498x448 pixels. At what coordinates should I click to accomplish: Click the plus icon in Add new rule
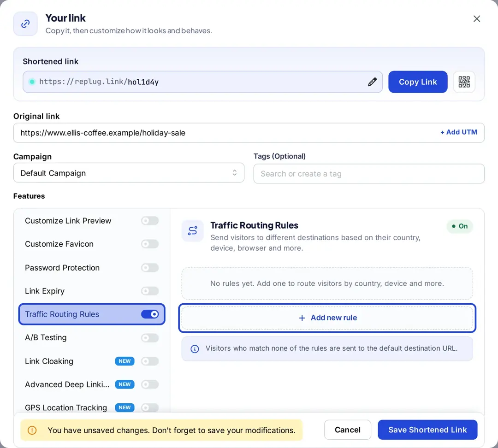[x=302, y=318]
